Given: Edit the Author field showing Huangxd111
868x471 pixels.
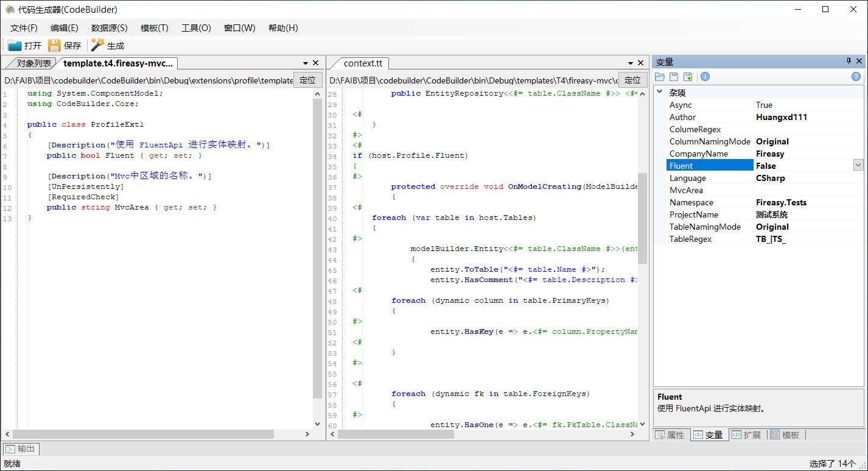Looking at the screenshot, I should (x=791, y=116).
